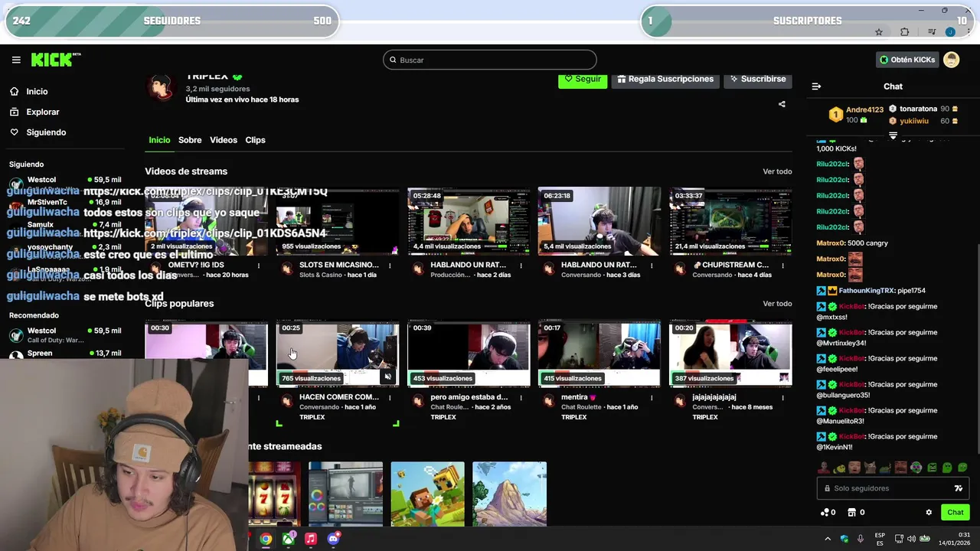Open the 7TV emote picker icon

point(958,488)
